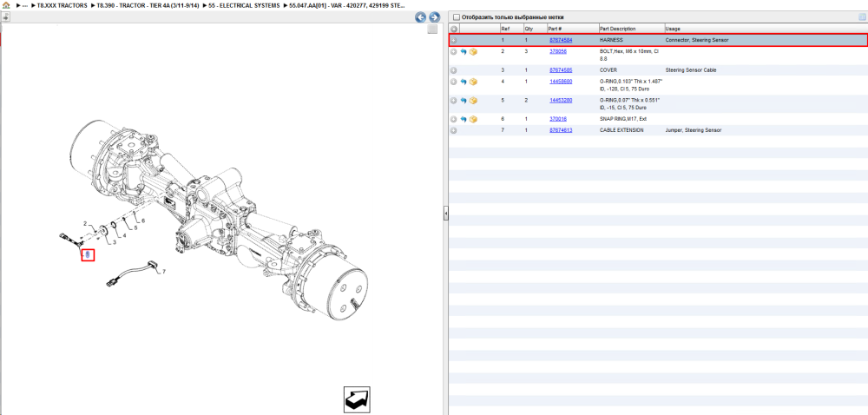Open the T8.XXX TRACTORS breadcrumb
The height and width of the screenshot is (415, 868).
pos(62,5)
